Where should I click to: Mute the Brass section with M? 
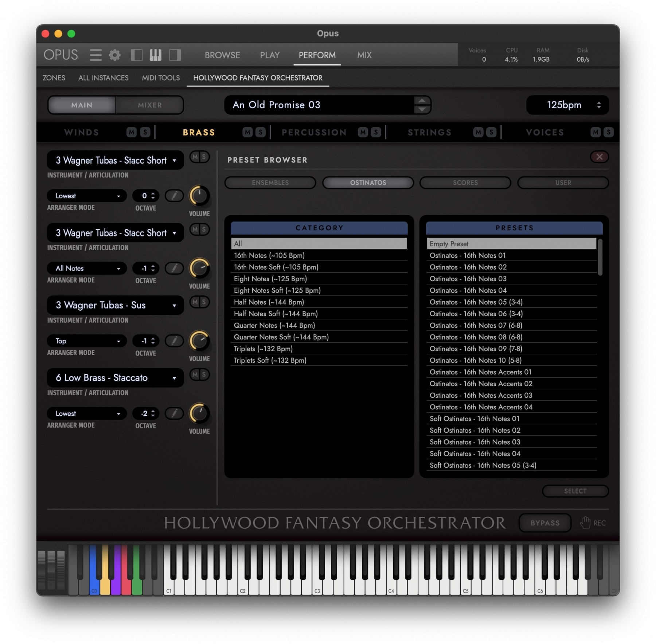pos(247,132)
